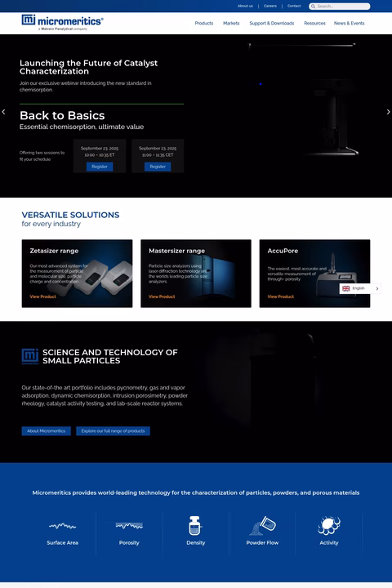
Task: Click the About Micromeritics button
Action: (x=46, y=431)
